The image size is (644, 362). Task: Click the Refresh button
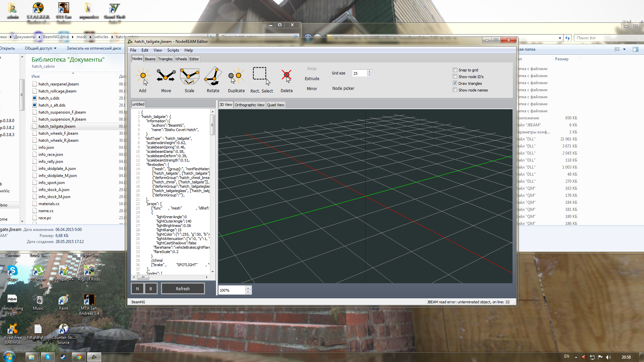183,289
